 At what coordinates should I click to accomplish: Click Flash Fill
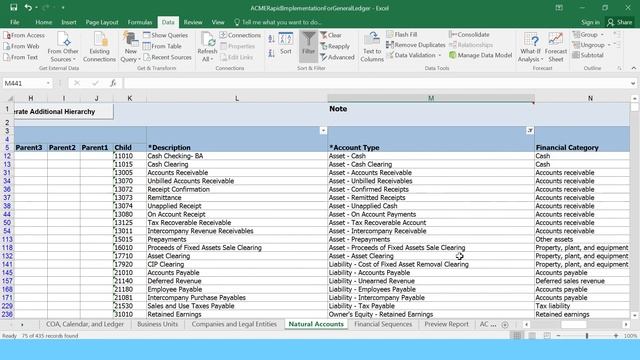402,35
